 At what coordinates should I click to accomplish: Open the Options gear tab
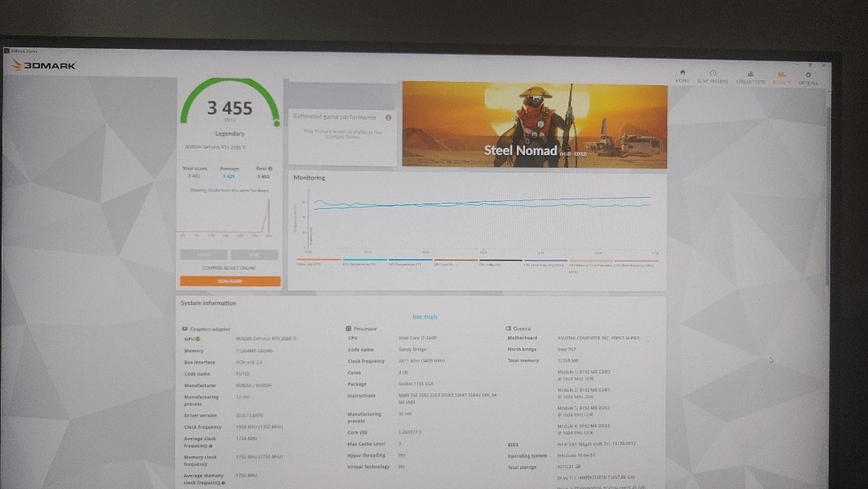point(808,79)
